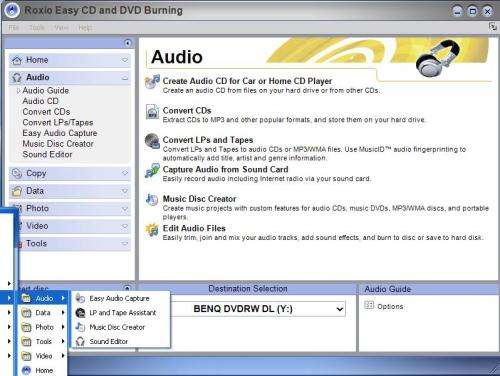Click the Options icon in Audio Guide
500x376 pixels.
tap(369, 305)
